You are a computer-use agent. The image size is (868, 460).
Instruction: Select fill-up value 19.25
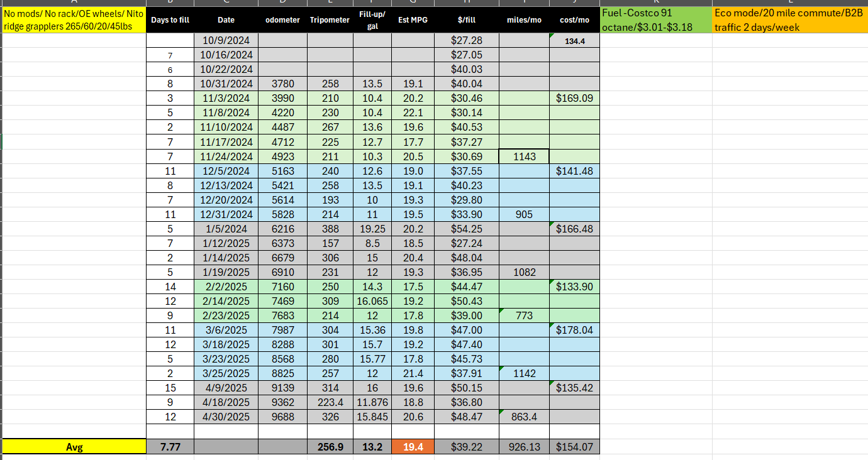pos(372,229)
